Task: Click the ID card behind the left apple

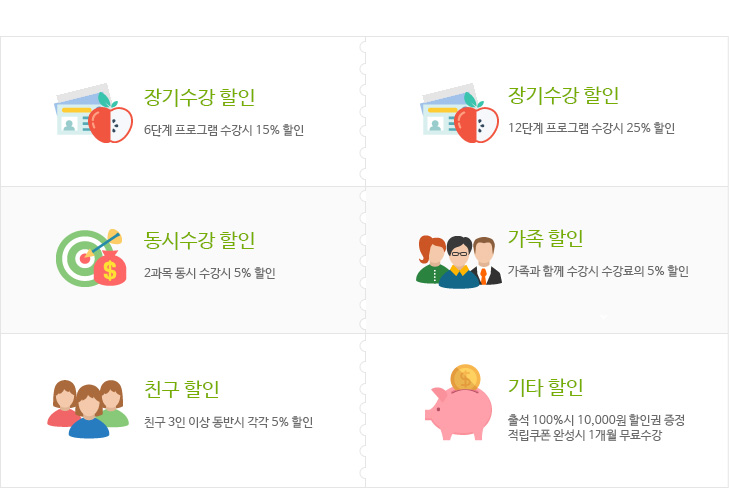Action: pyautogui.click(x=74, y=112)
